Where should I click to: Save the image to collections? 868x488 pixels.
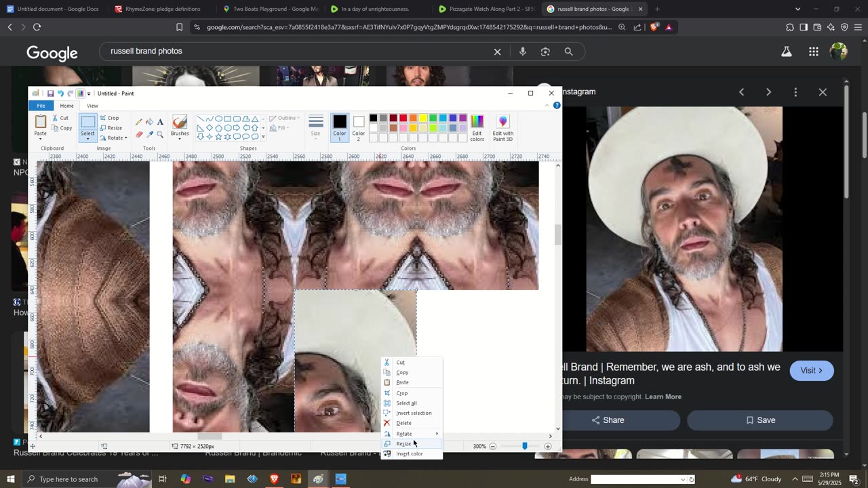[x=760, y=420]
